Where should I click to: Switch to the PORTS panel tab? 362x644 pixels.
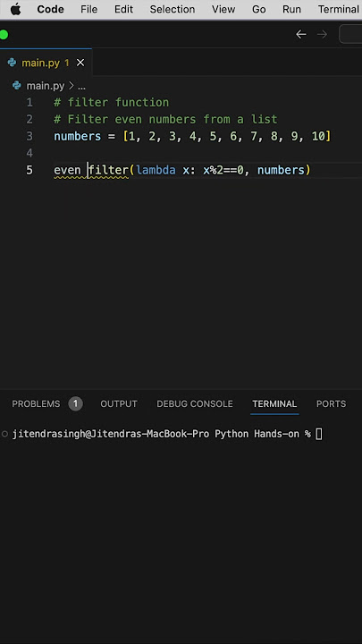click(x=331, y=403)
